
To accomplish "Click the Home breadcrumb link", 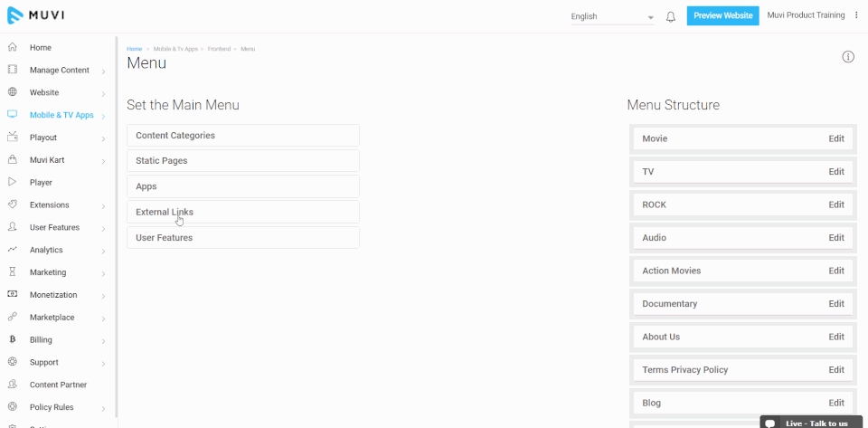I will click(135, 49).
